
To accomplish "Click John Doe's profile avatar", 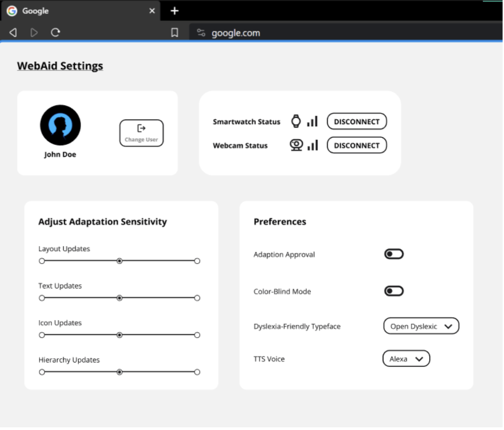I will tap(61, 125).
